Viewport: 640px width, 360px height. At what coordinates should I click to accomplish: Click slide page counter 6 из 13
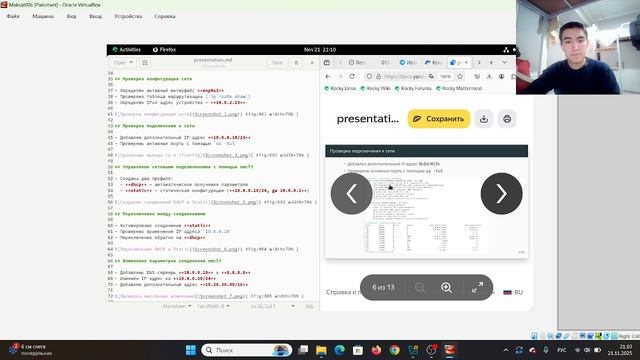click(383, 287)
